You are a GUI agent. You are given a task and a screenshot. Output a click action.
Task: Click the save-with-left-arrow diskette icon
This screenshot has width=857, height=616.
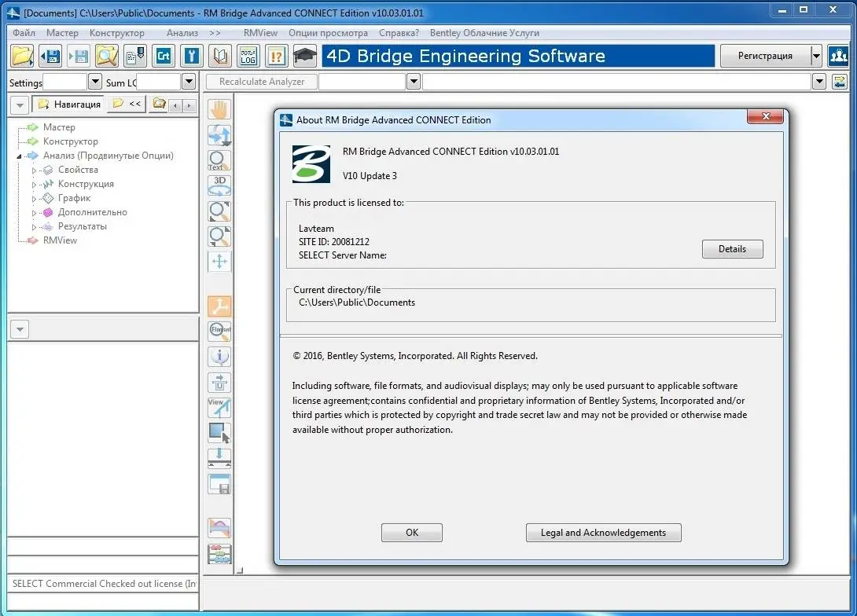[50, 56]
